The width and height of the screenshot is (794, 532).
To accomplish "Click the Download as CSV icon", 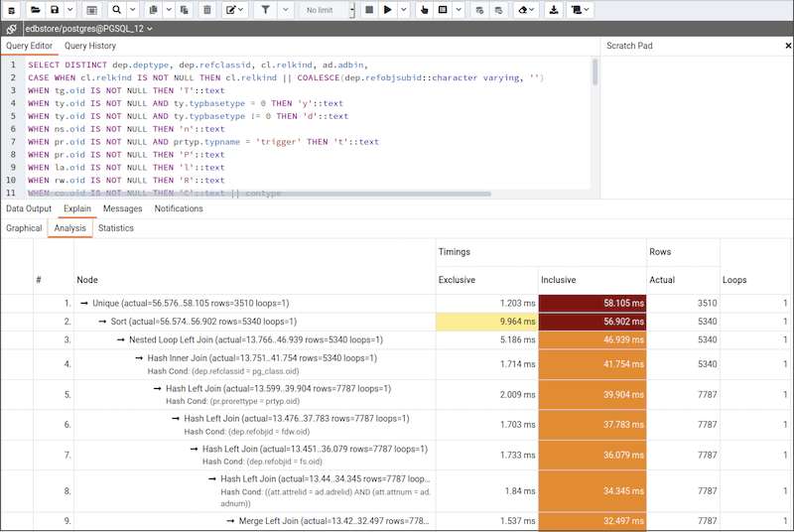I will point(554,10).
